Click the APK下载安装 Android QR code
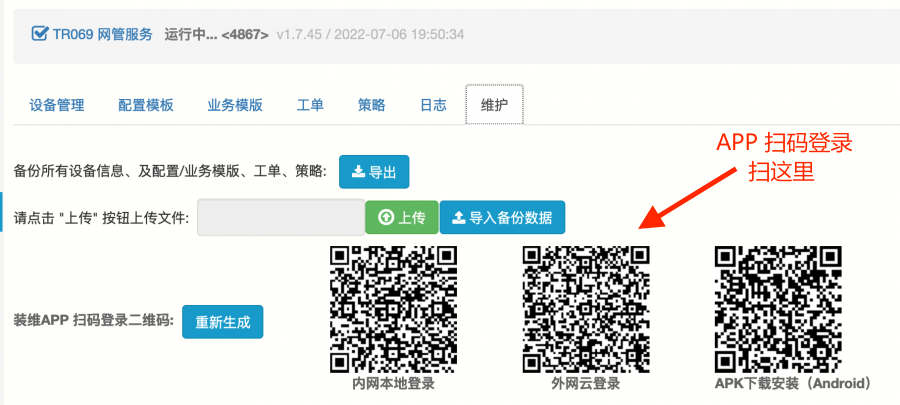Viewport: 900px width, 405px height. (x=778, y=308)
